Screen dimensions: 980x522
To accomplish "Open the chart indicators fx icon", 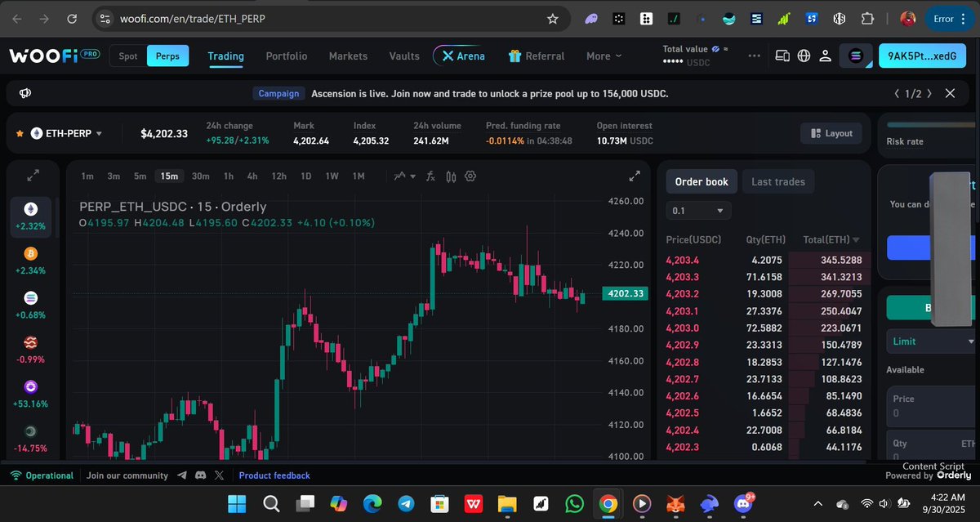I will tap(430, 176).
